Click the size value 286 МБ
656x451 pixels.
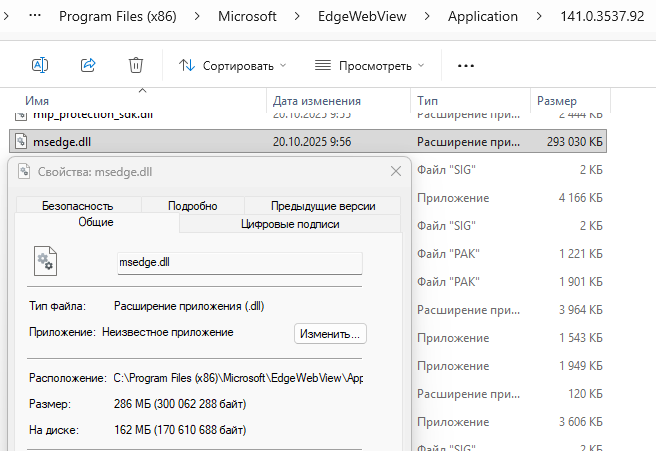coord(180,404)
